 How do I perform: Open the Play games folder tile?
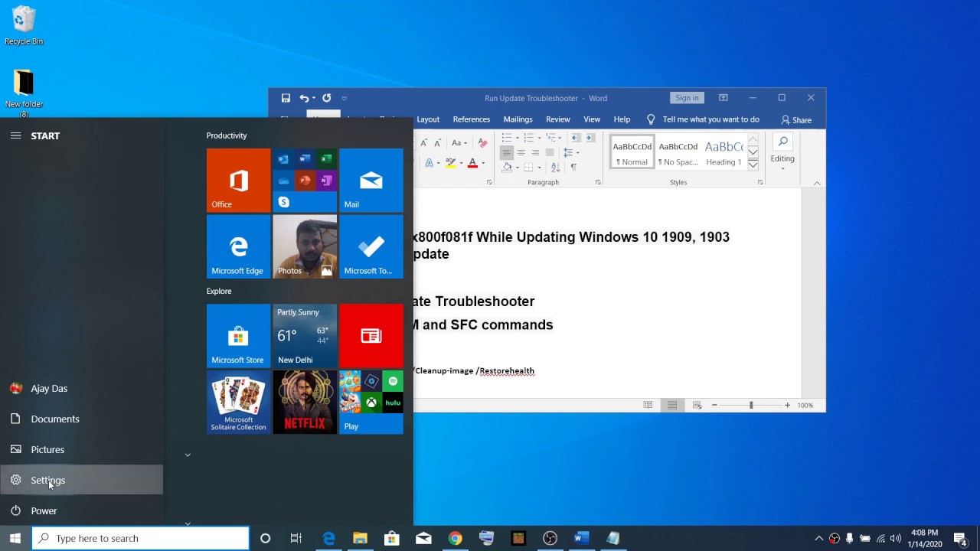tap(371, 403)
